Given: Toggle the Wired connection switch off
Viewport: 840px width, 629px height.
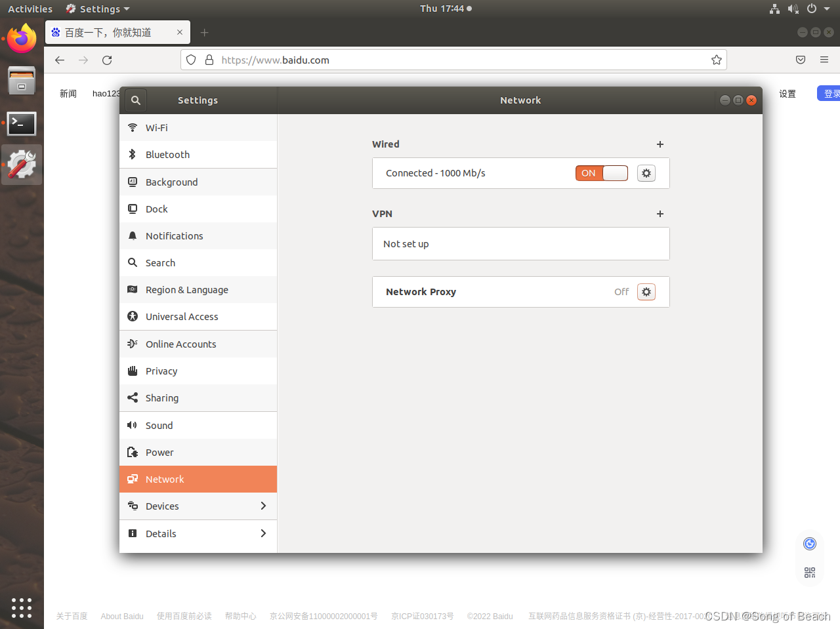Looking at the screenshot, I should (x=602, y=173).
